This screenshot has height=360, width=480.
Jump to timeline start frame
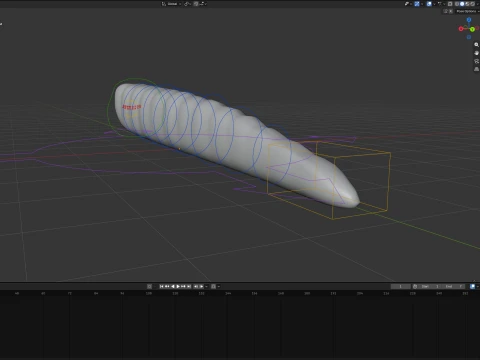click(x=161, y=286)
